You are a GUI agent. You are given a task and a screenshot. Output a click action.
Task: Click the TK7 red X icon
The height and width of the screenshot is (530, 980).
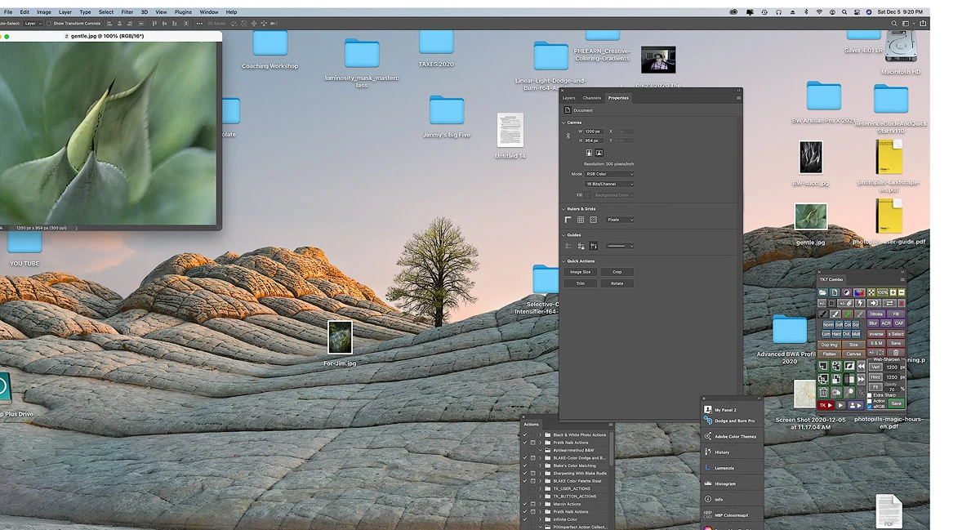[x=902, y=303]
